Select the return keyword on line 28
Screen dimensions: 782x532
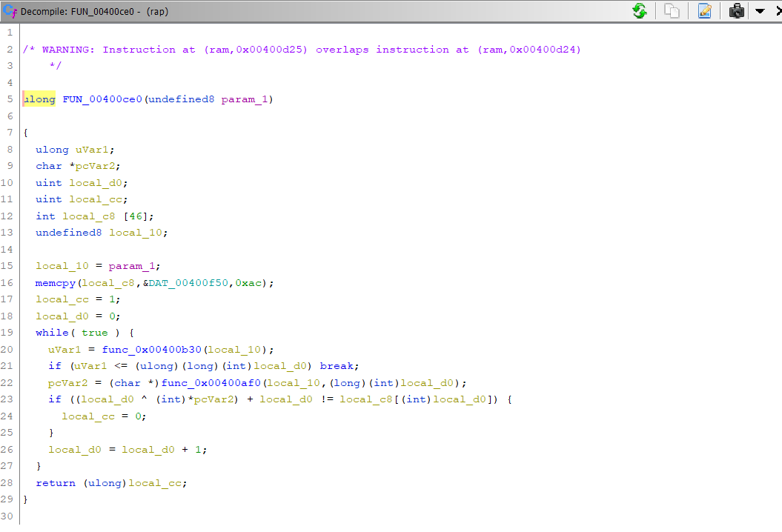(x=56, y=483)
